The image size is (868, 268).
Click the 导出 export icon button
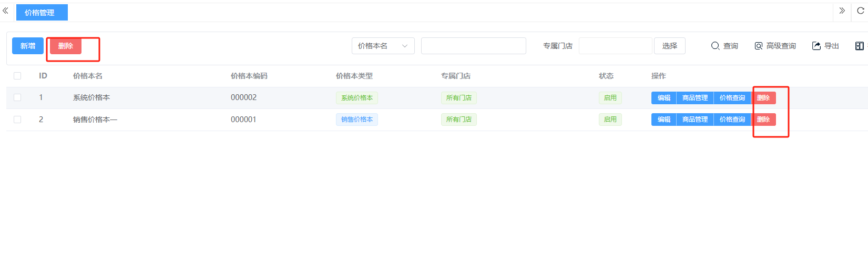tap(825, 46)
